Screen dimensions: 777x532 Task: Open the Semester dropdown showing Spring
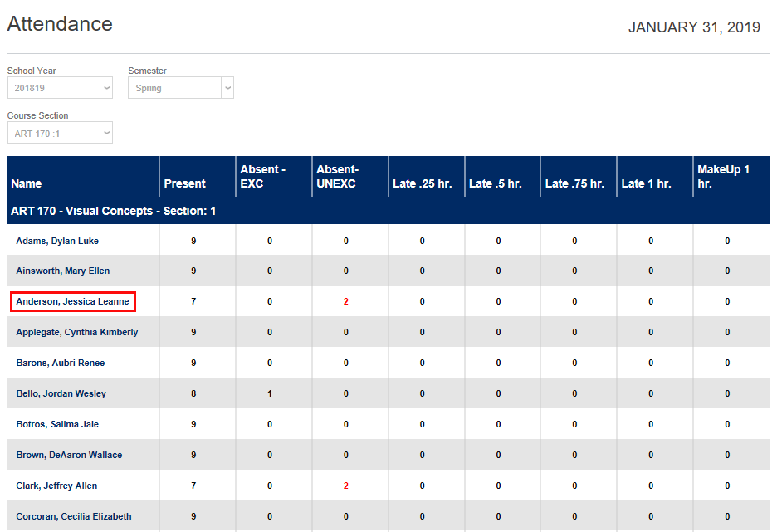coord(179,87)
